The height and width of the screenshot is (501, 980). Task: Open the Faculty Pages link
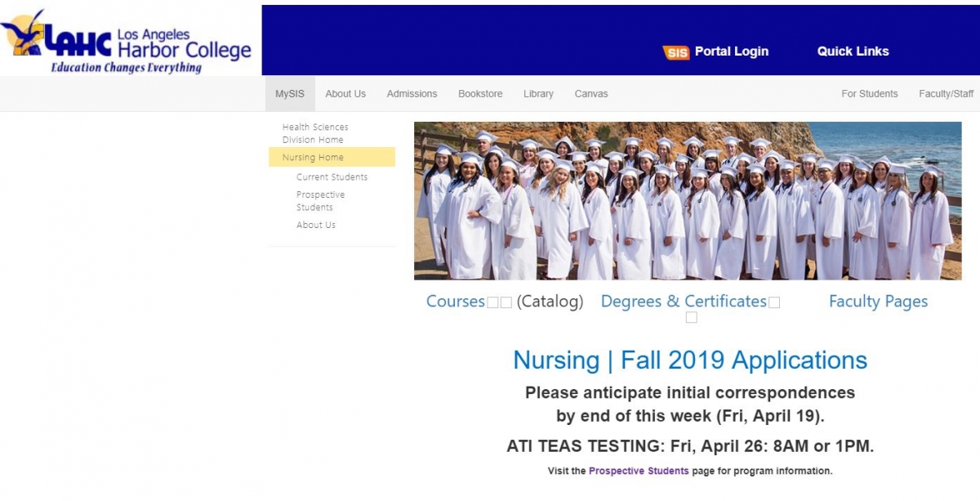click(x=878, y=302)
